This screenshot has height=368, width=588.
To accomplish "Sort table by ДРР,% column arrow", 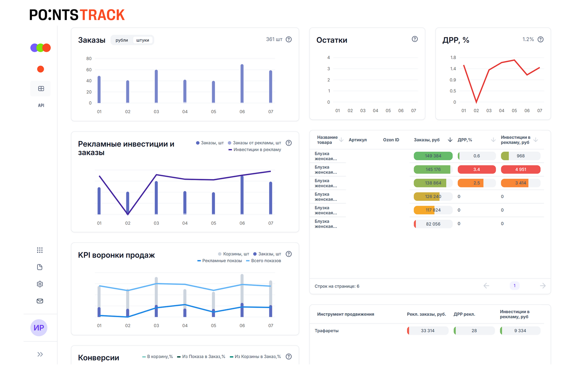I will click(493, 140).
